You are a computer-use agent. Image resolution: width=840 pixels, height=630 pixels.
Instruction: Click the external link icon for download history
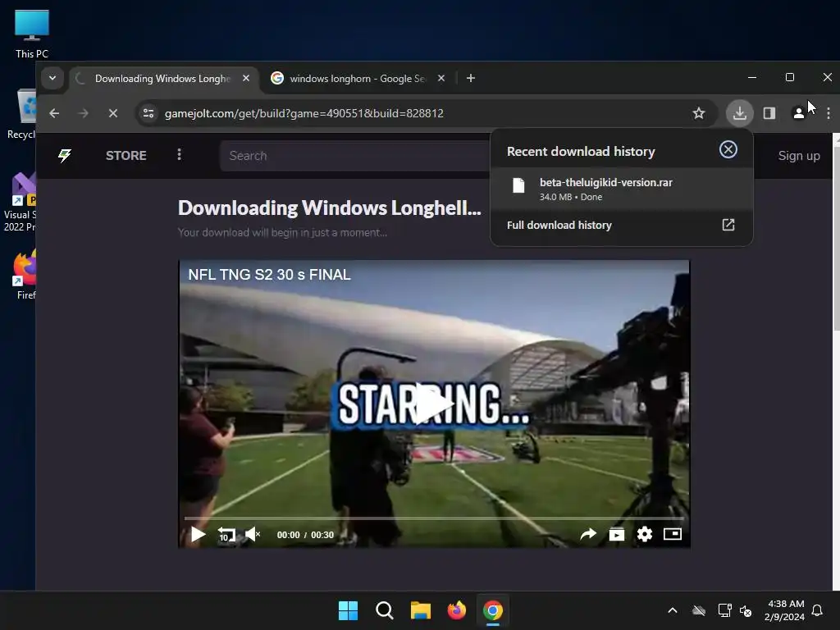click(x=728, y=225)
